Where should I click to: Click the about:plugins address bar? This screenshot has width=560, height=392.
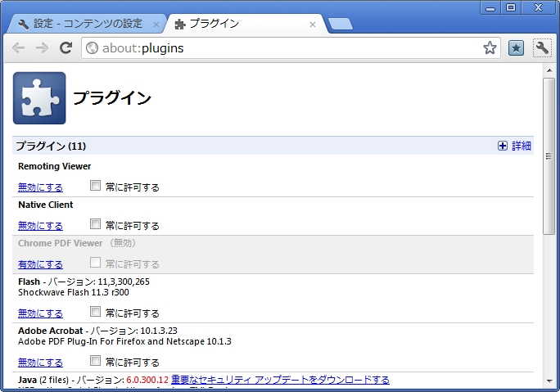291,47
